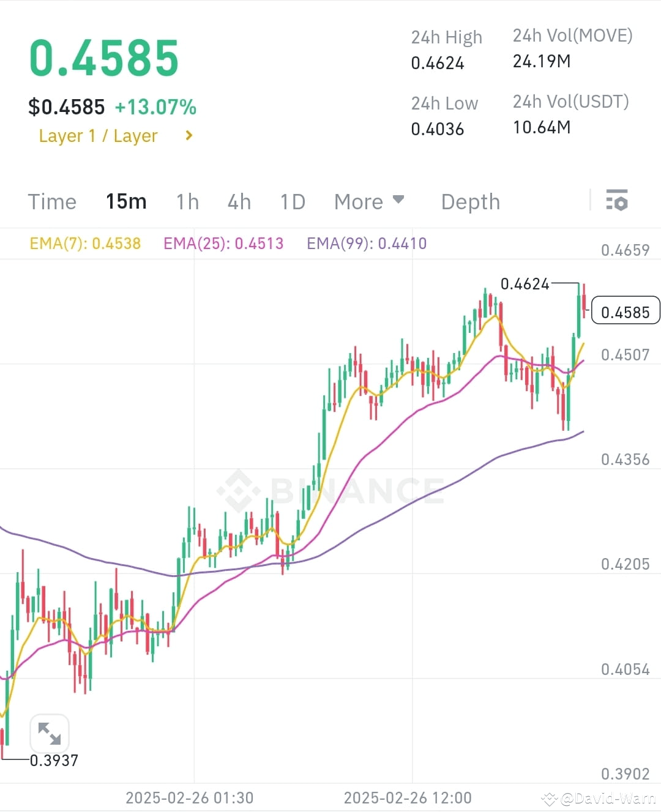The width and height of the screenshot is (661, 812).
Task: Switch to the 4h chart interval
Action: pyautogui.click(x=239, y=201)
